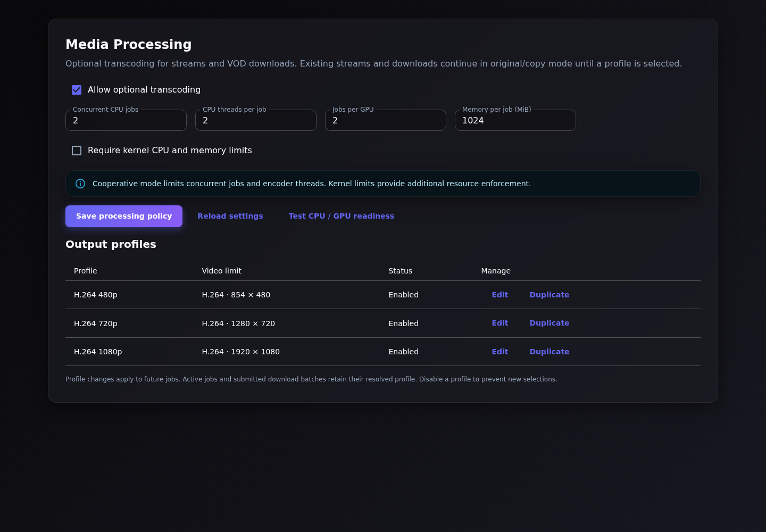The image size is (766, 532).
Task: Select the H.264 480p profile name
Action: coord(96,295)
